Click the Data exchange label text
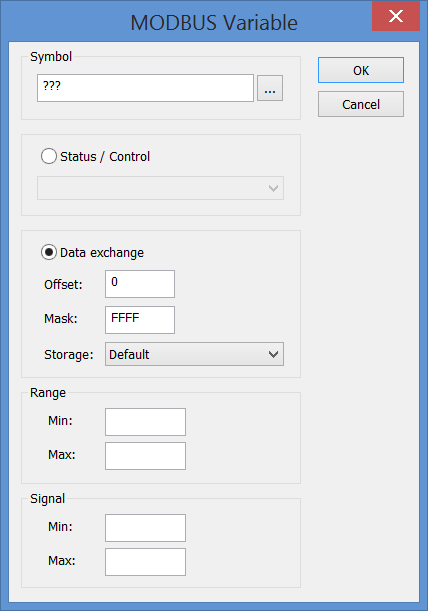Image resolution: width=428 pixels, height=611 pixels. pos(102,253)
